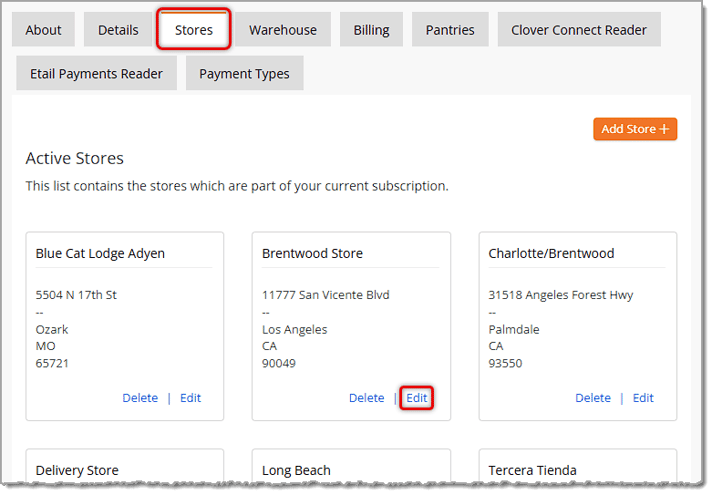Go to the Billing tab

click(x=371, y=30)
